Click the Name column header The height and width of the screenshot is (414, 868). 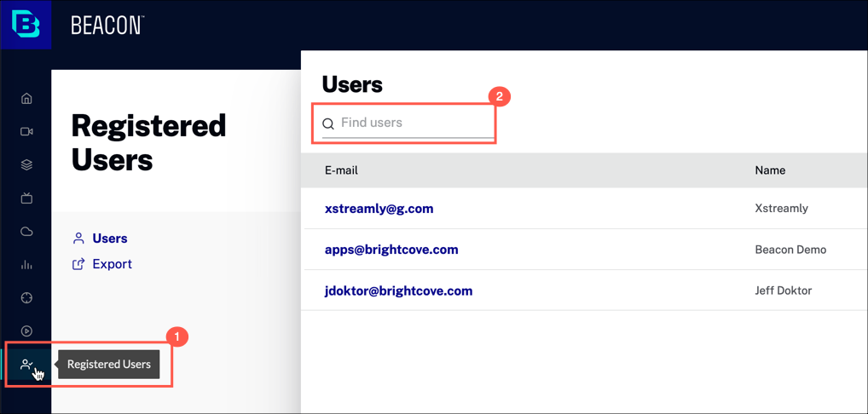(x=770, y=170)
